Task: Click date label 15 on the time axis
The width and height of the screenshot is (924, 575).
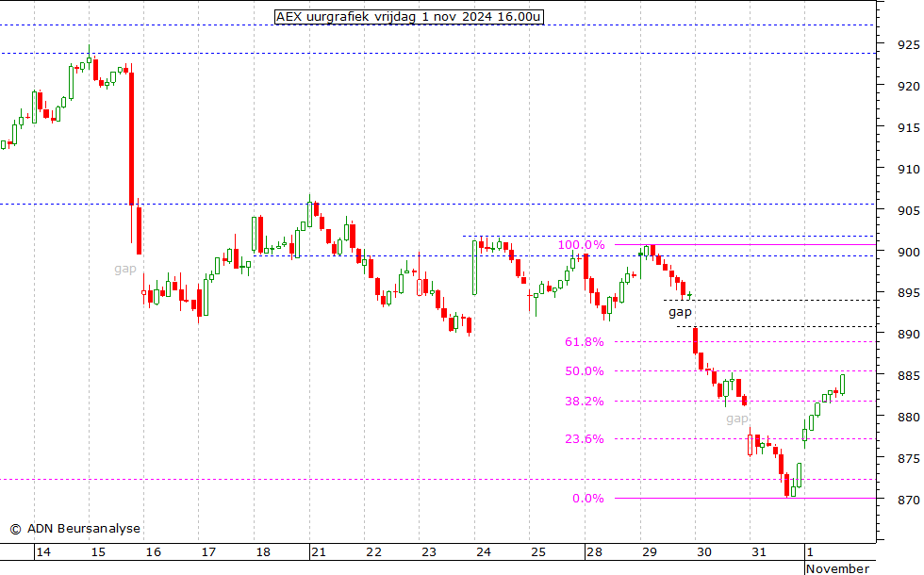Action: (98, 552)
